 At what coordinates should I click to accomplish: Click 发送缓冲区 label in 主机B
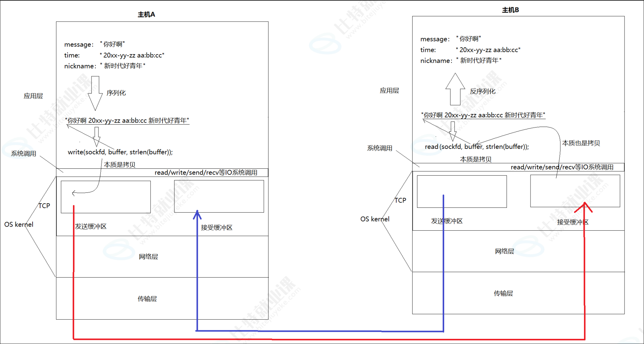pos(447,221)
